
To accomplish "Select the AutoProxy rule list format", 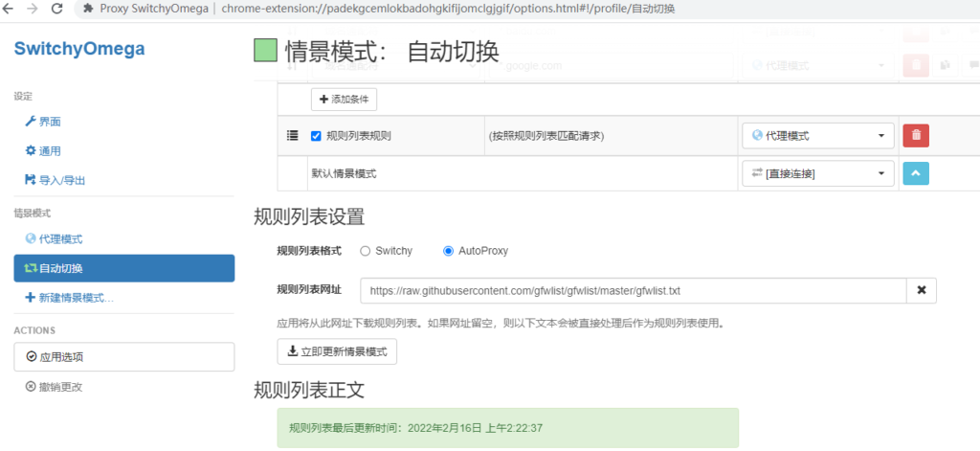I will 448,251.
